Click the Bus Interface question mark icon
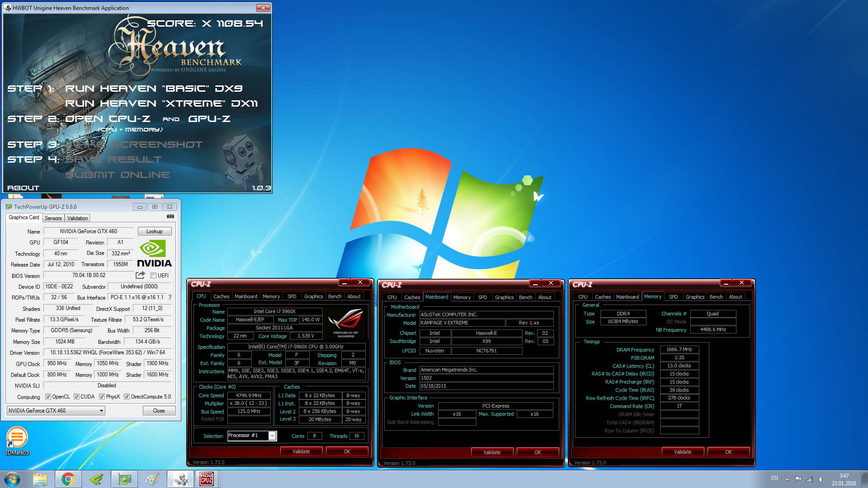 pos(170,297)
